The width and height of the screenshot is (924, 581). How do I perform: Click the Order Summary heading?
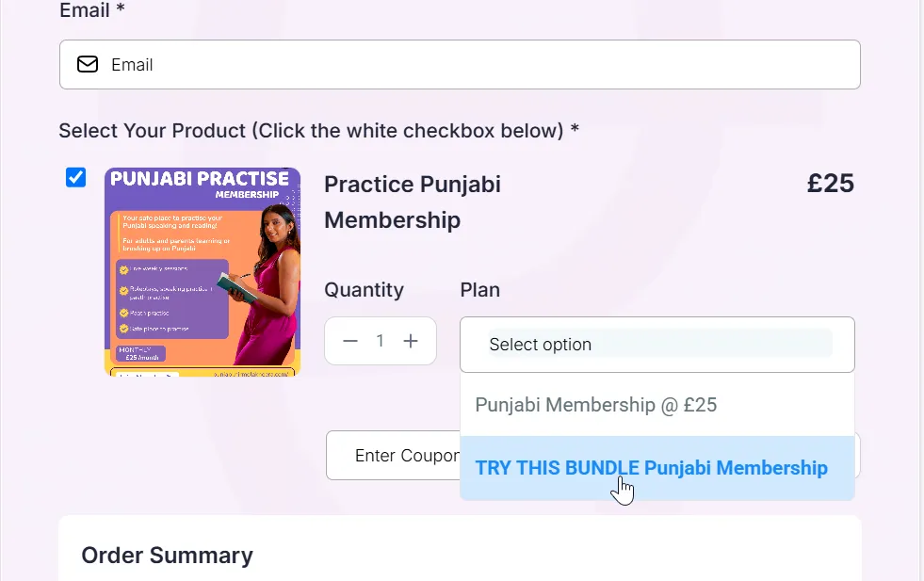(x=168, y=555)
